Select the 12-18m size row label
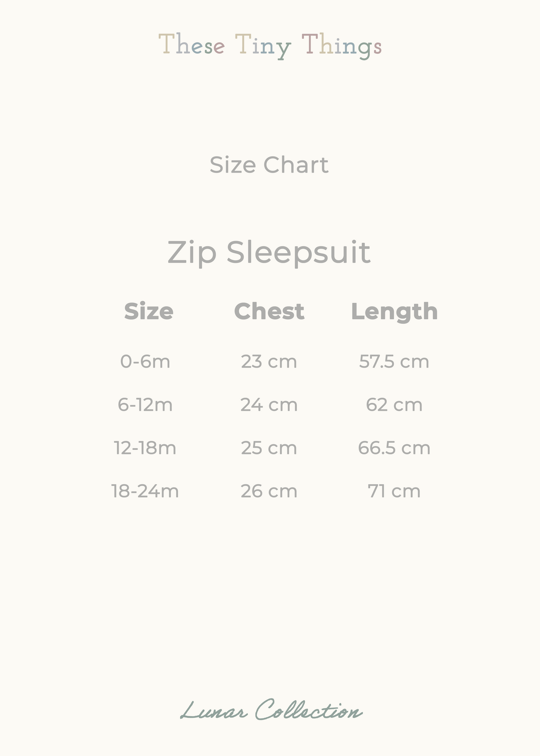This screenshot has height=756, width=540. (145, 448)
